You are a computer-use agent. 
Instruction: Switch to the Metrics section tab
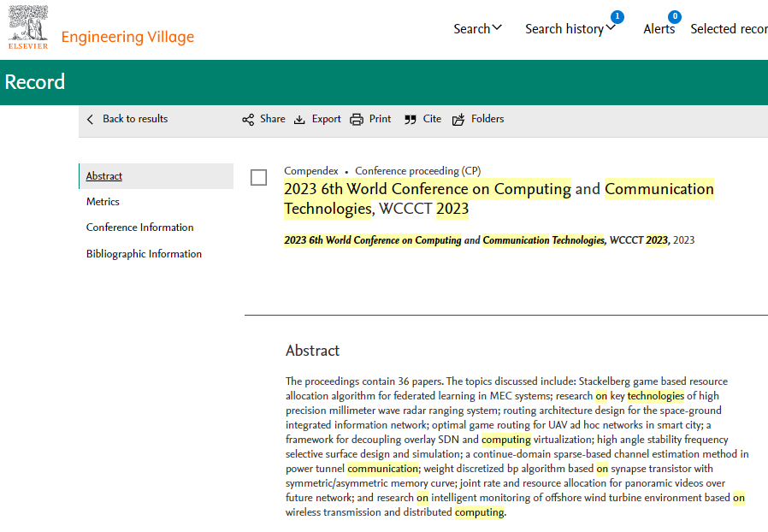[103, 201]
